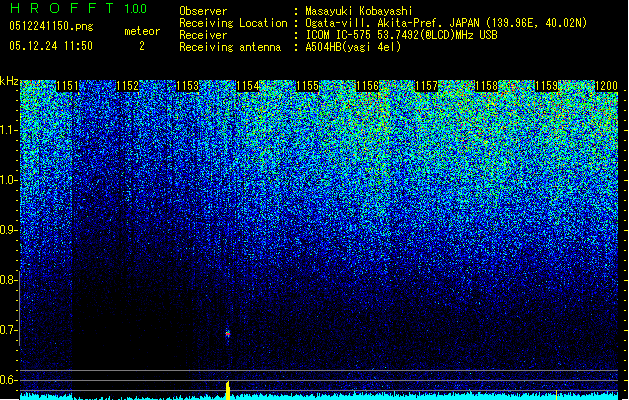Click the 1152 time marker
The image size is (629, 400).
coord(127,86)
